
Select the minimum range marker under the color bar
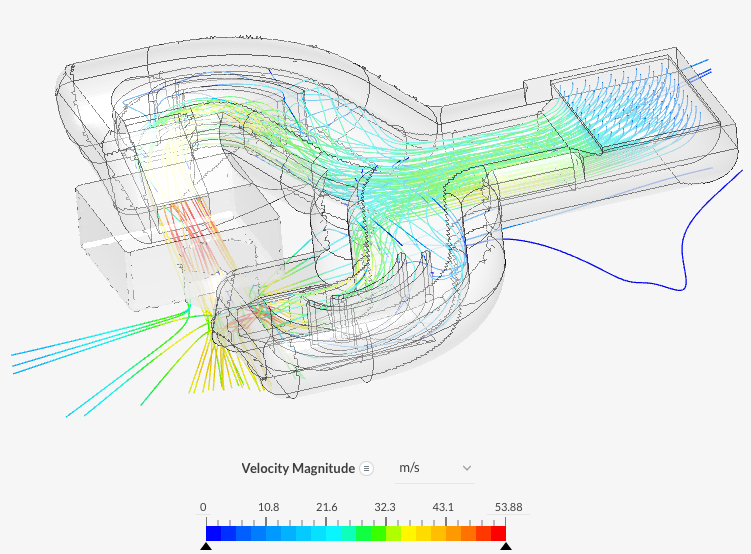pos(206,546)
